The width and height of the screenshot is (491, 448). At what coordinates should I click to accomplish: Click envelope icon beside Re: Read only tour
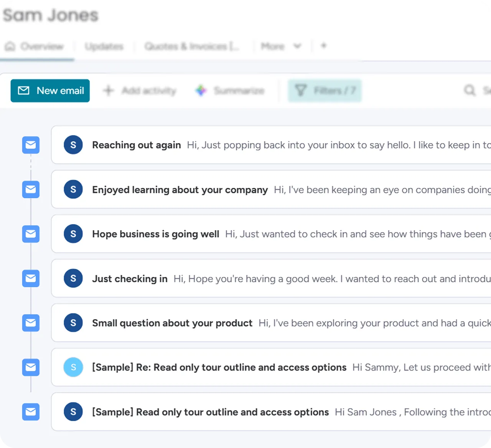coord(31,367)
